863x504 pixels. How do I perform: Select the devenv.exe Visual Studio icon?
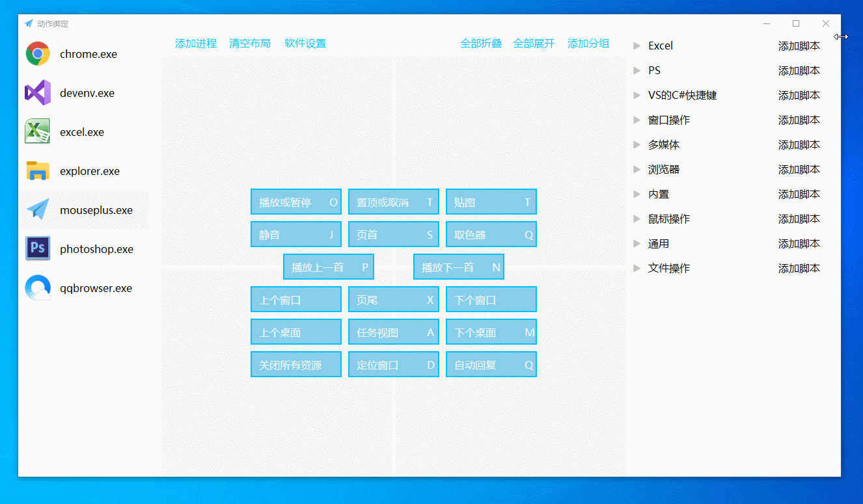[x=38, y=93]
